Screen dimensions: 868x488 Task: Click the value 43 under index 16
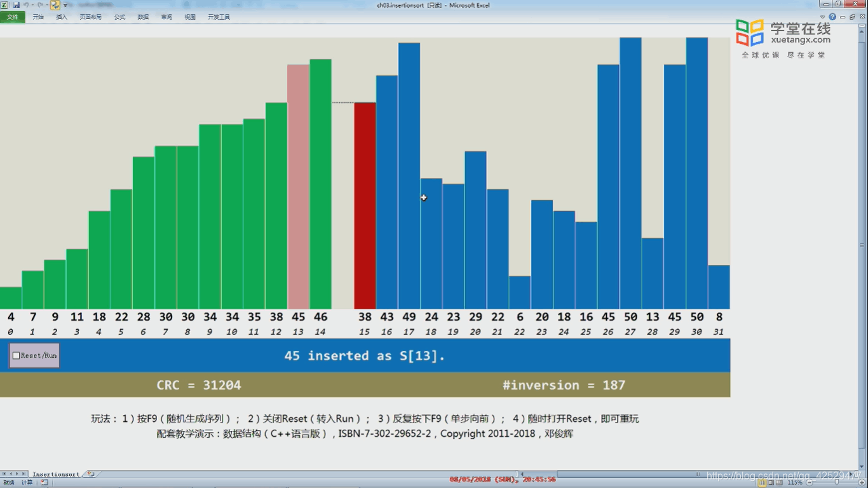coord(387,317)
